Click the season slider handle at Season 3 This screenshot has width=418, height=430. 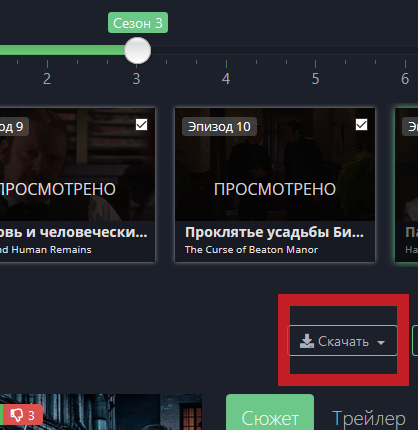(x=137, y=50)
